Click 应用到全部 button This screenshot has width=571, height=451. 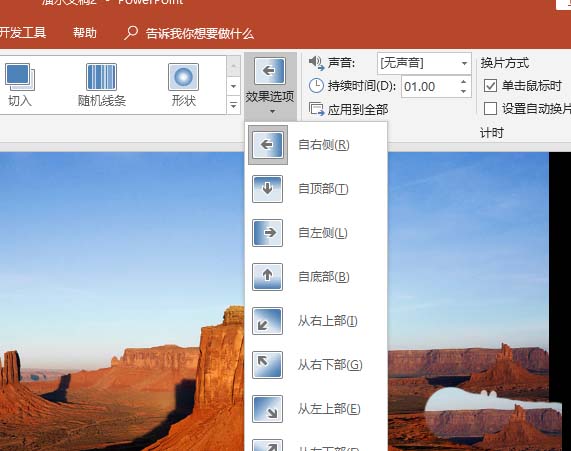pyautogui.click(x=348, y=109)
